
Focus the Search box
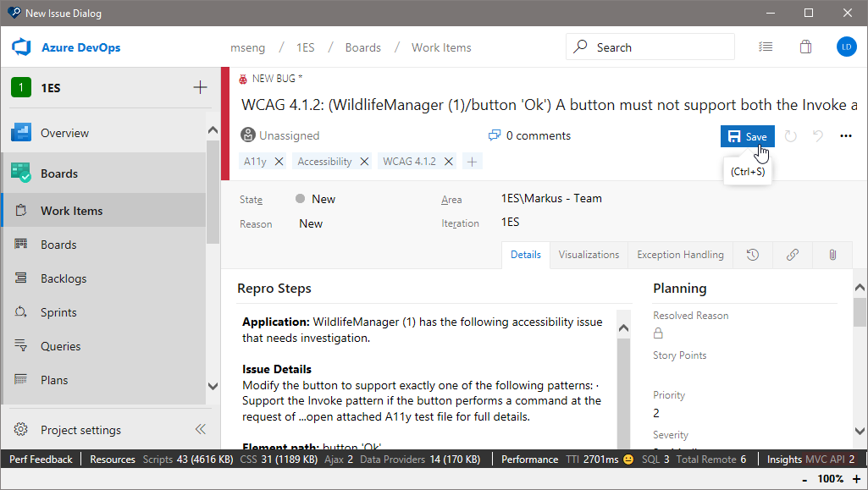[x=650, y=47]
